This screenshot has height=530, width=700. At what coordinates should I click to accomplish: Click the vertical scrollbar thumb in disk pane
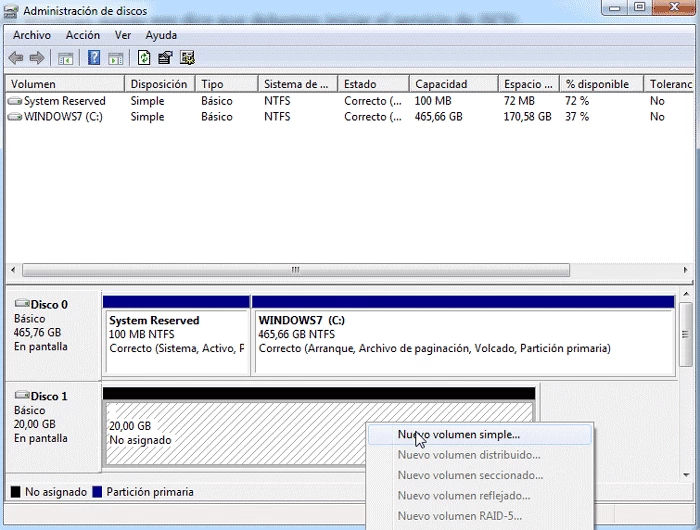686,334
